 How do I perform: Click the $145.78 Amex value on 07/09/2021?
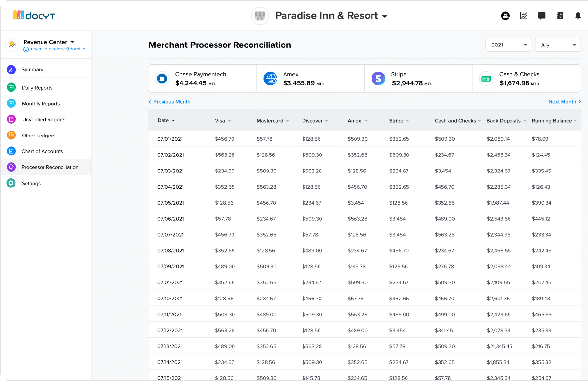click(x=356, y=267)
